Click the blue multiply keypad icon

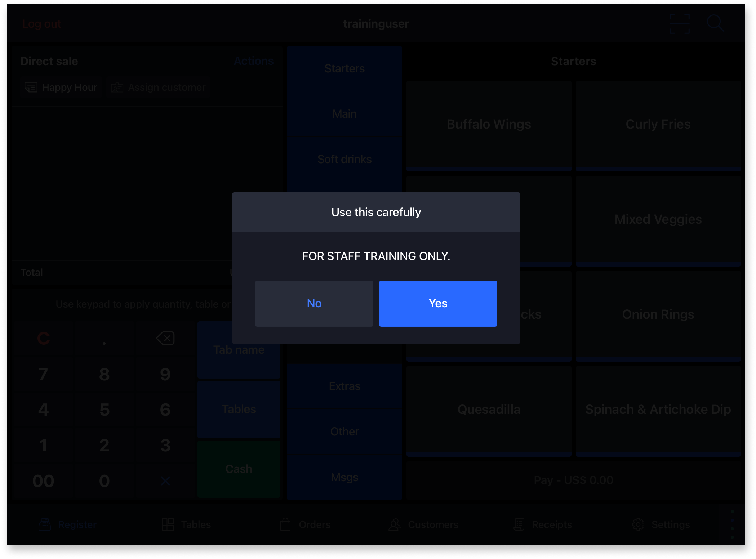[165, 481]
